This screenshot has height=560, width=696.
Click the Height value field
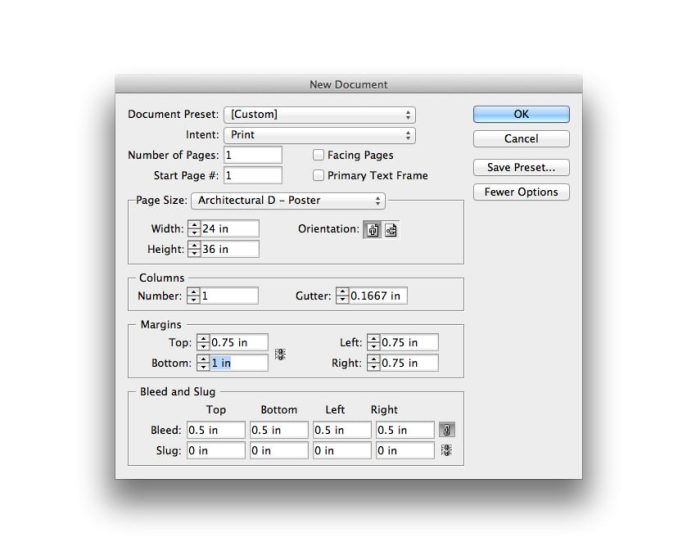coord(230,249)
